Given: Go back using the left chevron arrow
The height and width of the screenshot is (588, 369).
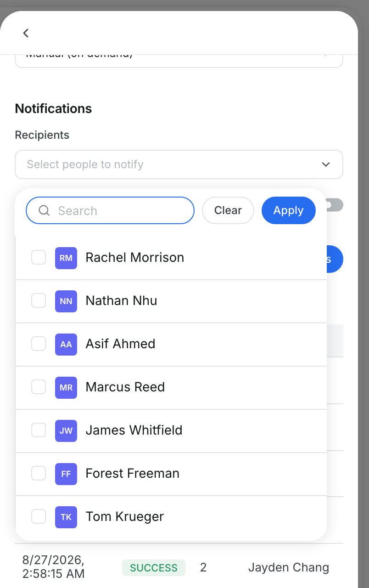Looking at the screenshot, I should [x=26, y=33].
